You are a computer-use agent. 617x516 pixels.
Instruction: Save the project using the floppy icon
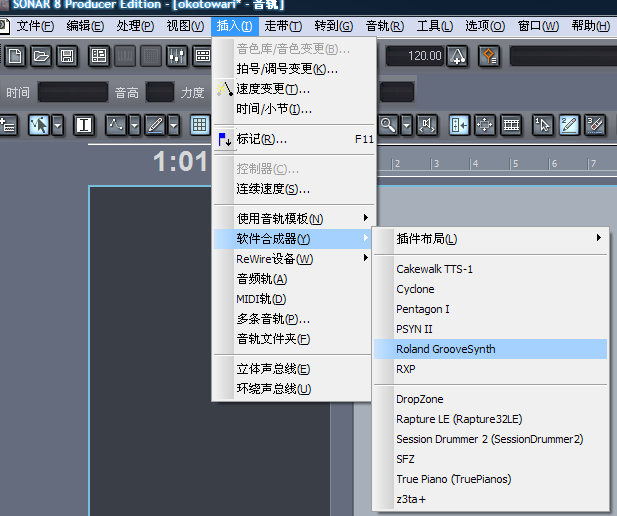[x=67, y=56]
